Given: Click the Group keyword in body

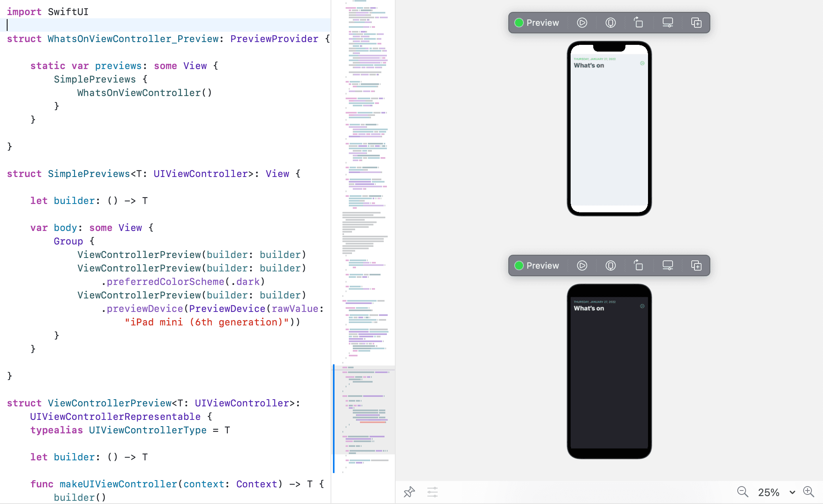Looking at the screenshot, I should pos(68,241).
